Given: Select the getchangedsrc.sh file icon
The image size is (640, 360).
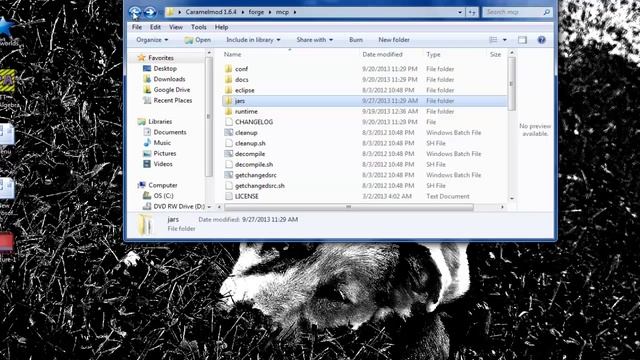Looking at the screenshot, I should [229, 186].
